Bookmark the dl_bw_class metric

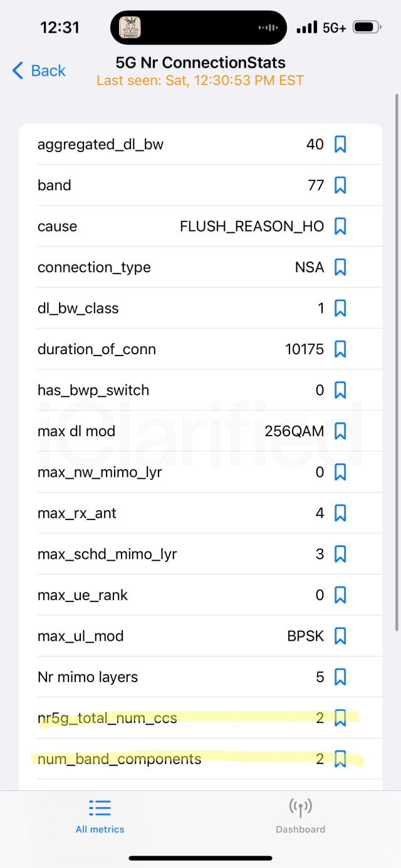click(x=340, y=308)
